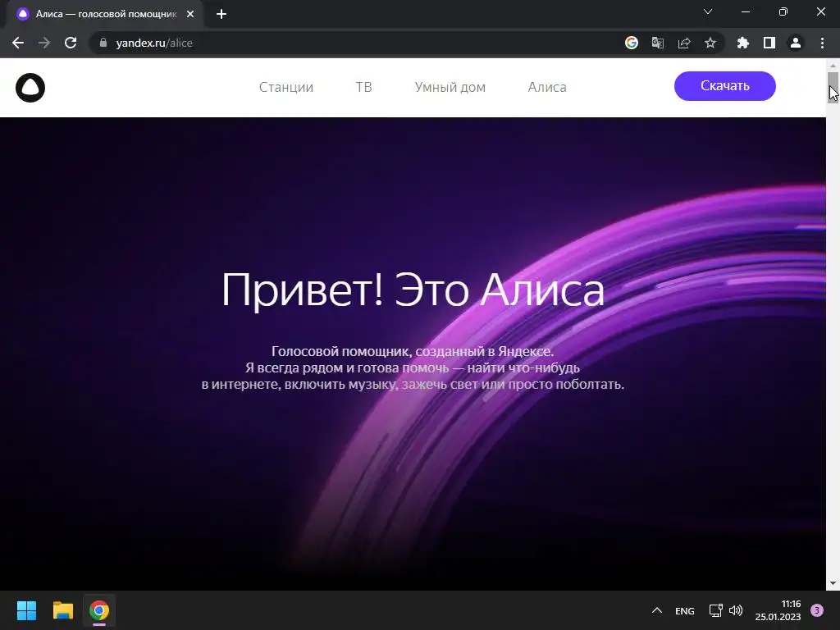Click the network tray icon
The image size is (840, 630).
point(715,610)
